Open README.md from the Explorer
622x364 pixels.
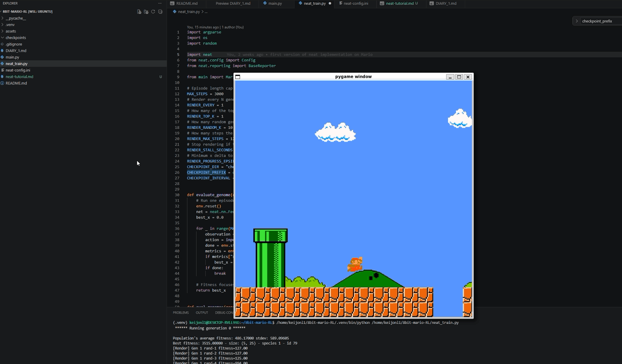click(x=83, y=83)
